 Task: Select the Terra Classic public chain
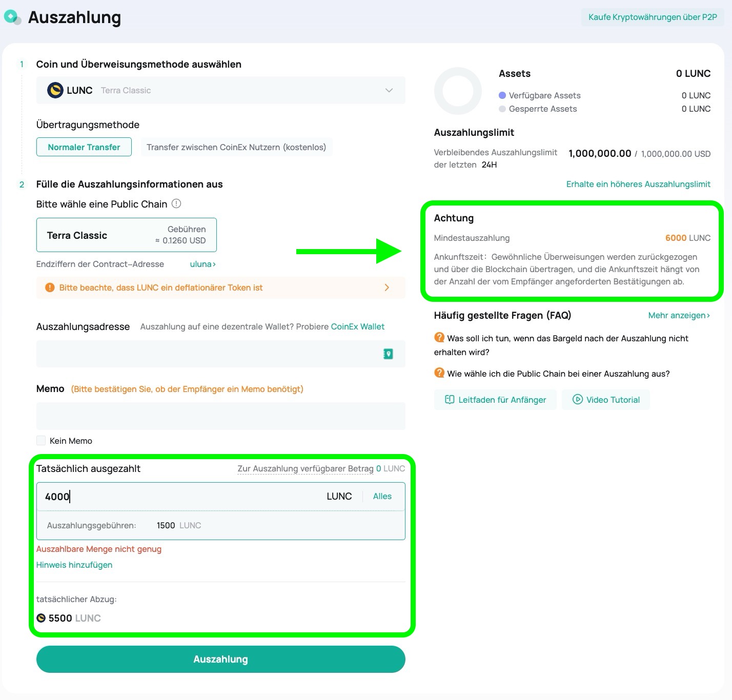coord(127,235)
